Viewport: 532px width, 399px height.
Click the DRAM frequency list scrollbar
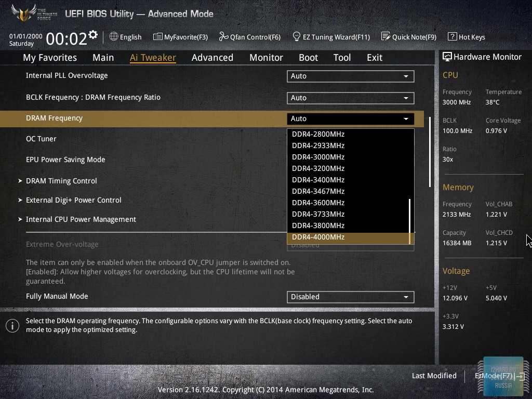pos(410,218)
